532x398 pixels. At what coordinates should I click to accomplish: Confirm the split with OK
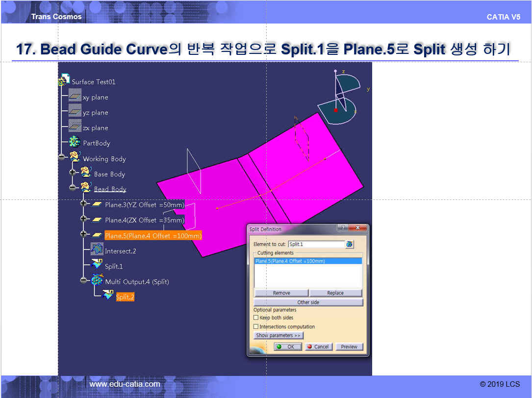(288, 347)
